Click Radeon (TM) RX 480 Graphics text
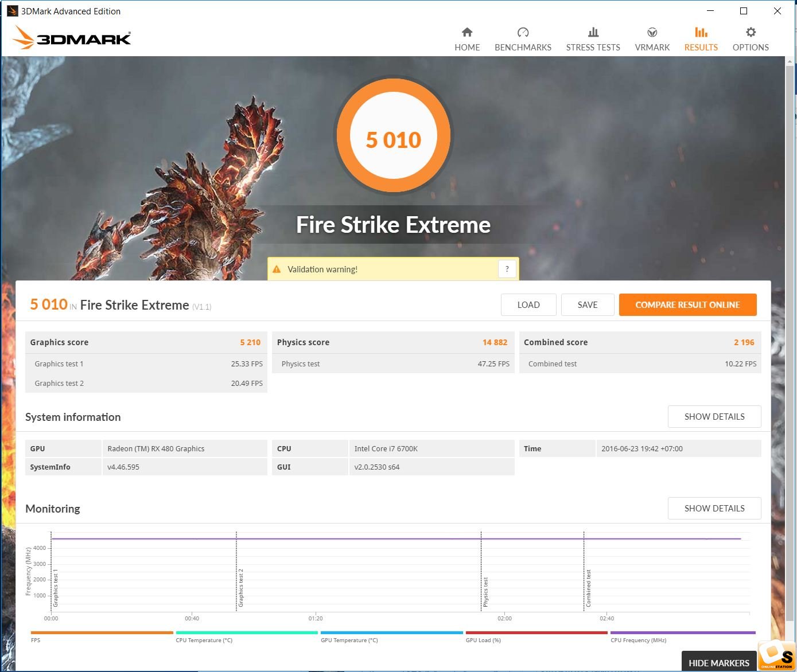This screenshot has width=797, height=672. click(156, 448)
